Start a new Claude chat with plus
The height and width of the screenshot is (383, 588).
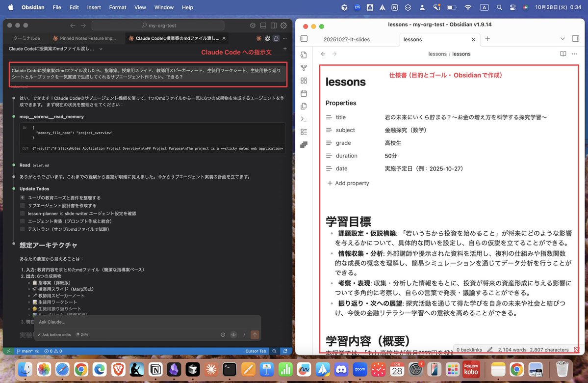click(x=284, y=49)
